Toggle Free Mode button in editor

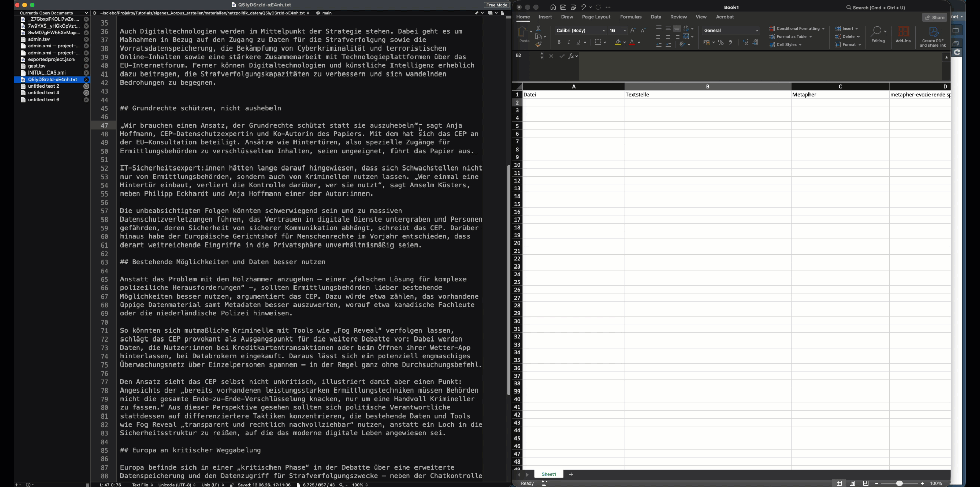click(x=496, y=5)
